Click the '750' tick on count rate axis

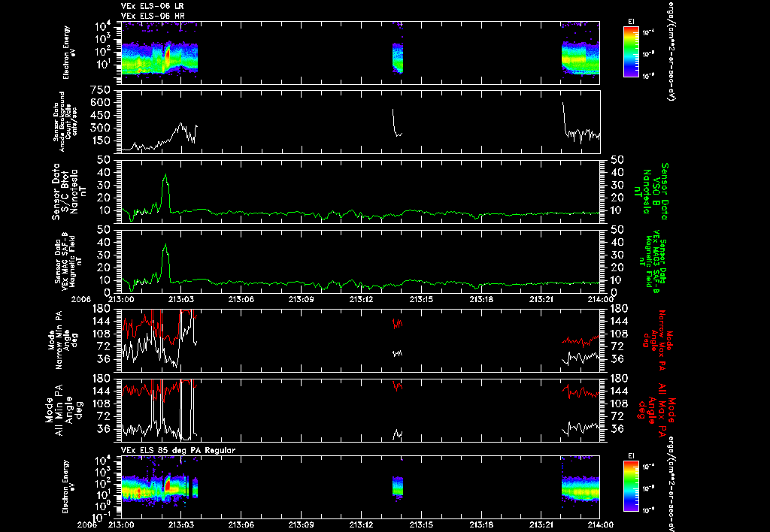pos(100,90)
